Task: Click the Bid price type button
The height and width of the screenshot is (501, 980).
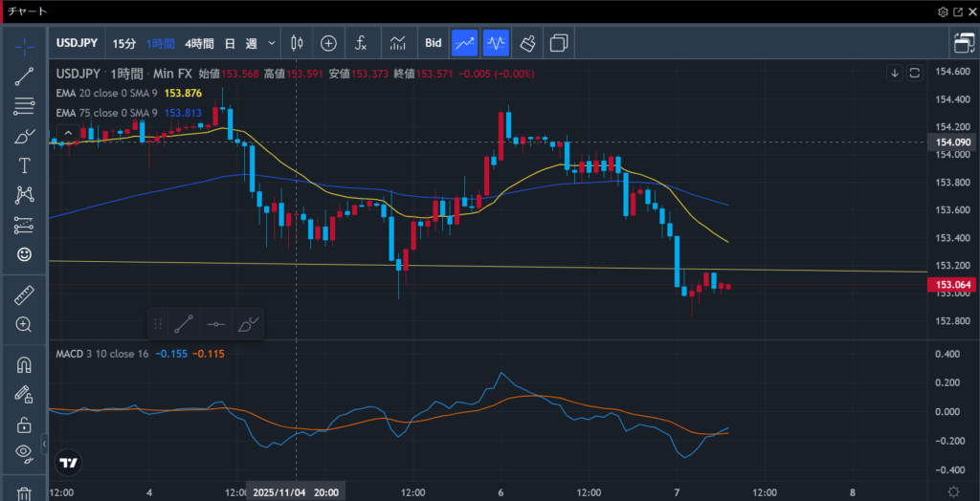Action: [433, 43]
